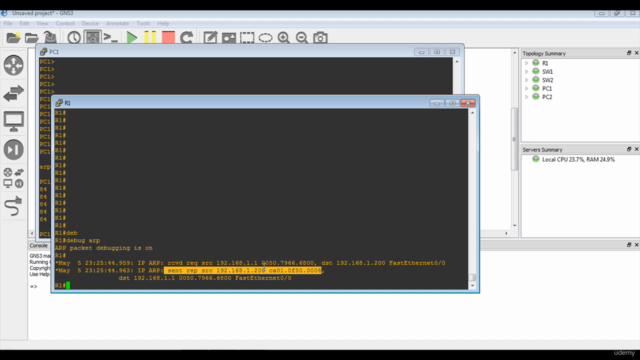The image size is (640, 360).
Task: Take a screenshot with camera icon
Action: (320, 38)
